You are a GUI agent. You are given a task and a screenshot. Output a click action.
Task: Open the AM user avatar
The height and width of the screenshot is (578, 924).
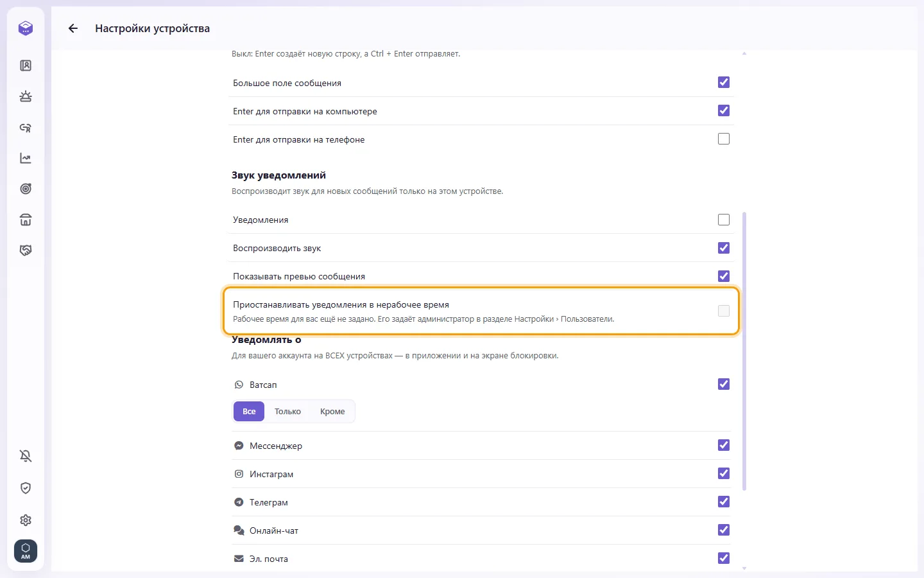coord(26,551)
